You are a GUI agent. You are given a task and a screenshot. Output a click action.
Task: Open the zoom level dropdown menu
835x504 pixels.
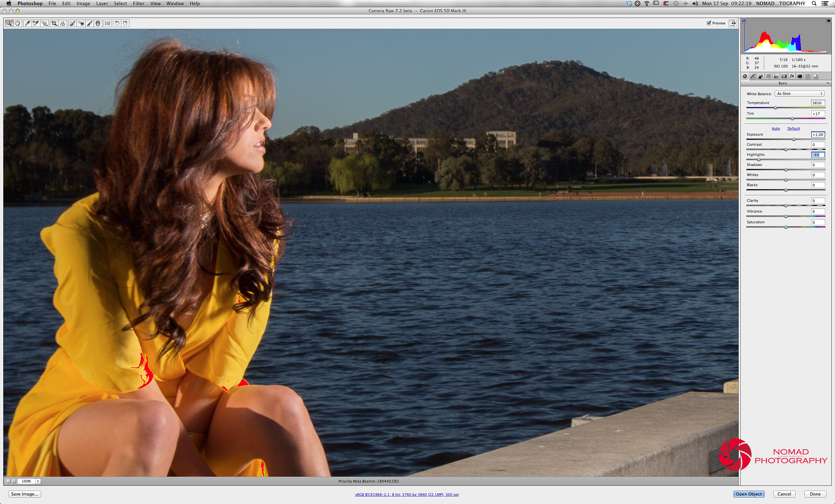[x=38, y=481]
